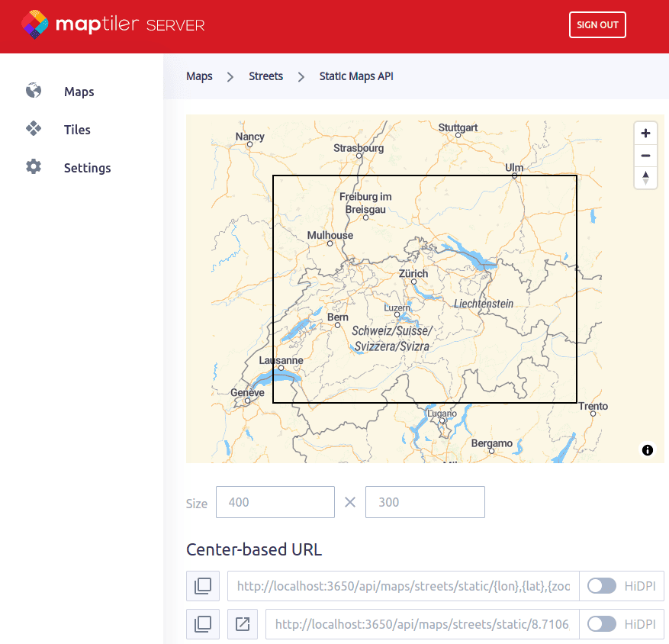Screen dimensions: 669x644
Task: Copy the center-based URL with the copy icon
Action: tap(202, 585)
